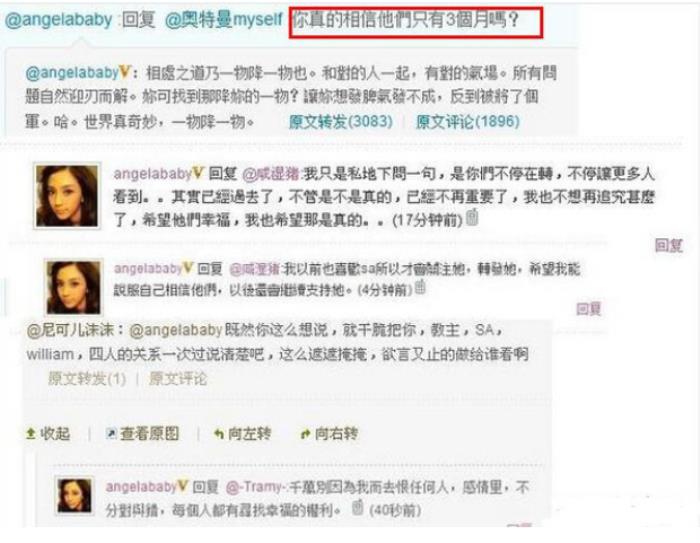
Task: Rotate image right with 向右转
Action: pos(329,434)
